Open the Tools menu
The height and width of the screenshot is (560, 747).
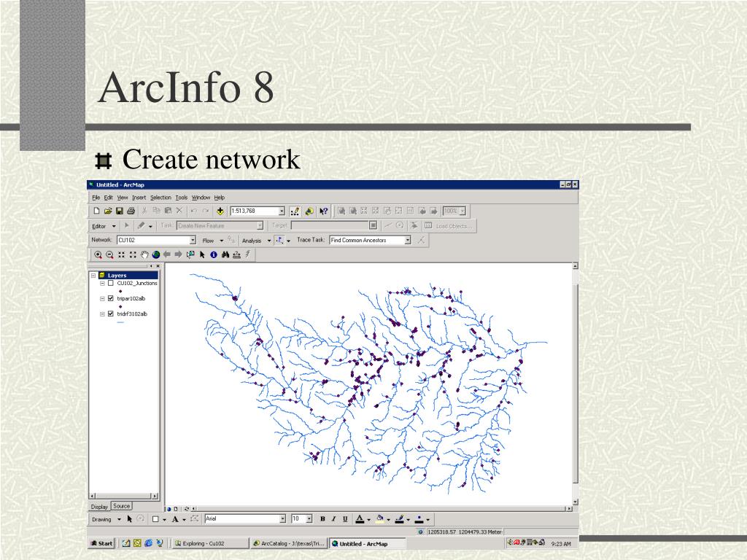pos(182,197)
